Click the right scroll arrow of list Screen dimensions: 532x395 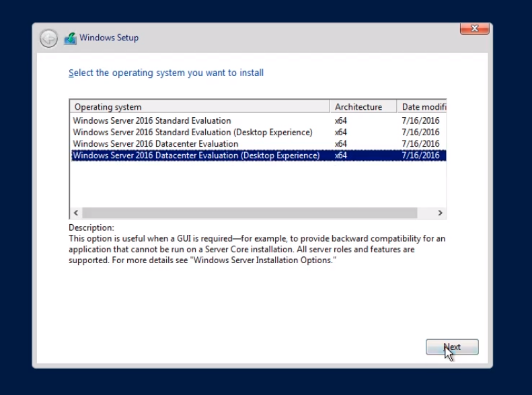pos(441,213)
